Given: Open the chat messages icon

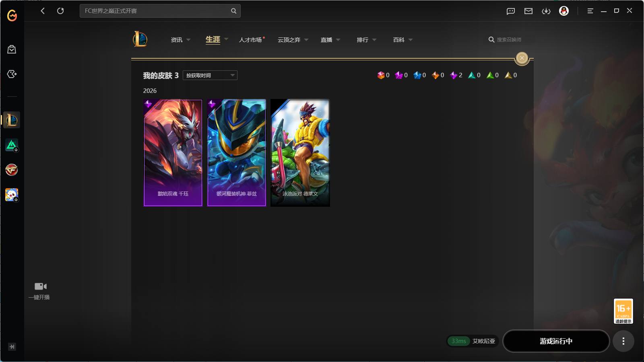Looking at the screenshot, I should [511, 11].
